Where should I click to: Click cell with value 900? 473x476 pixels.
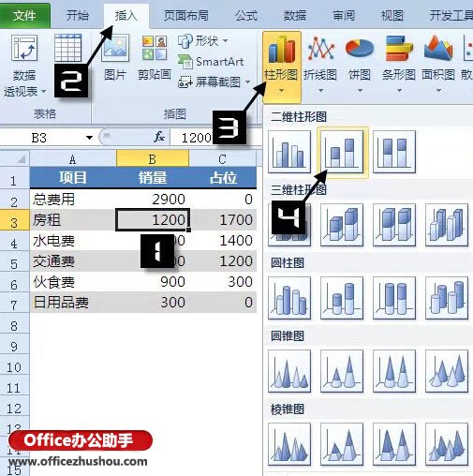click(x=153, y=282)
